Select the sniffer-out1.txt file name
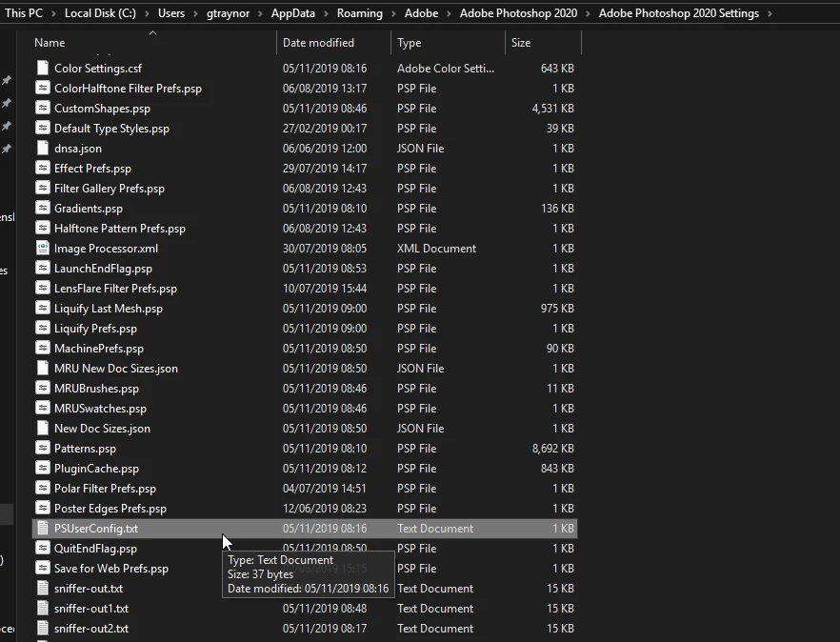The image size is (840, 642). pos(91,609)
